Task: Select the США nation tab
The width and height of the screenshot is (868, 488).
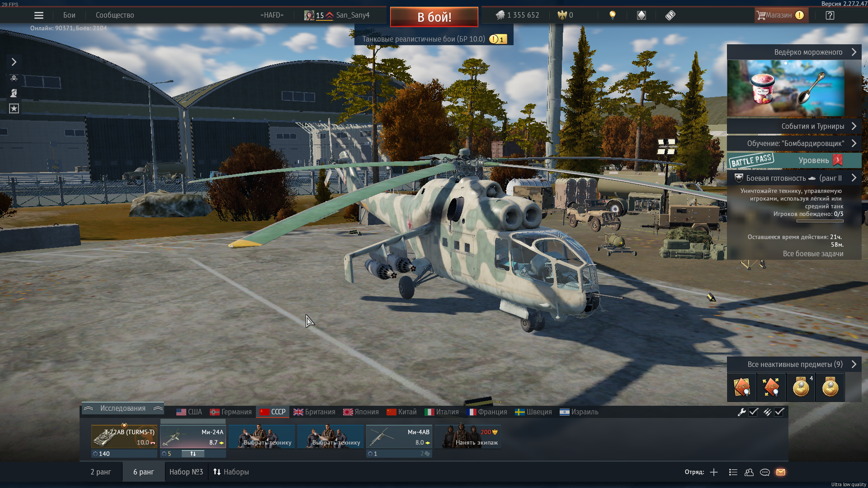Action: click(189, 412)
